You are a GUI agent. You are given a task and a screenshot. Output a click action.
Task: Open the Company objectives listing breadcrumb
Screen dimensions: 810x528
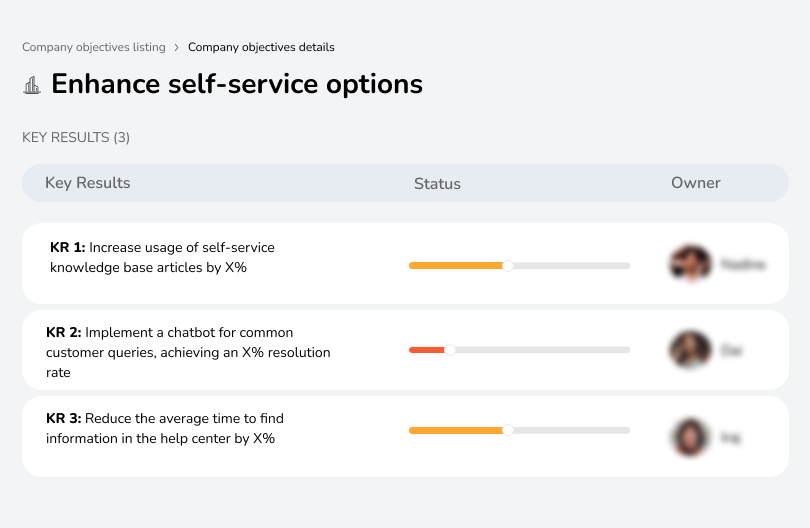point(93,47)
